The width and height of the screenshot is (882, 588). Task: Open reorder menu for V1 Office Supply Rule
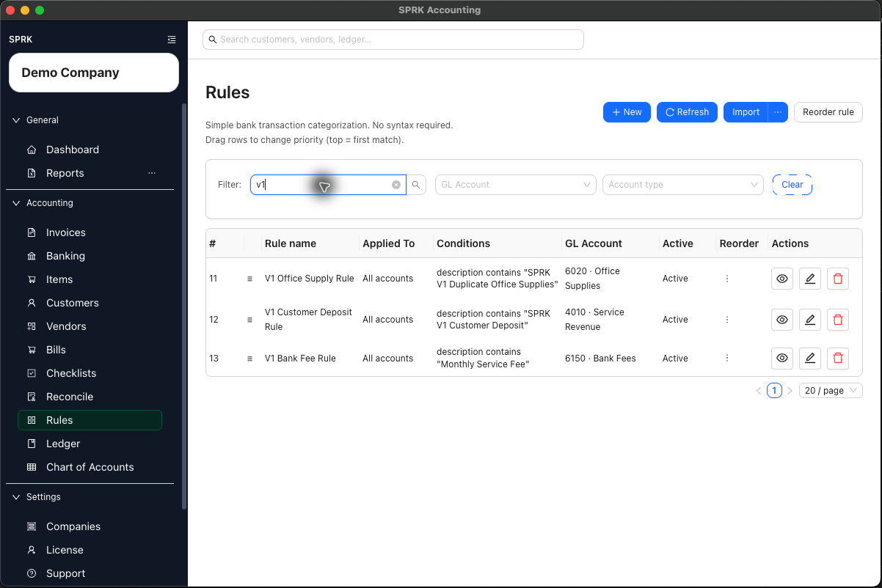click(727, 279)
